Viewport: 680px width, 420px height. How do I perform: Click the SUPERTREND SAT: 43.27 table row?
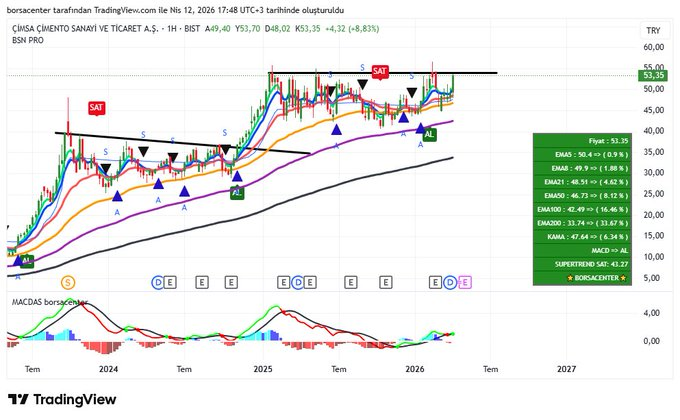tap(582, 264)
